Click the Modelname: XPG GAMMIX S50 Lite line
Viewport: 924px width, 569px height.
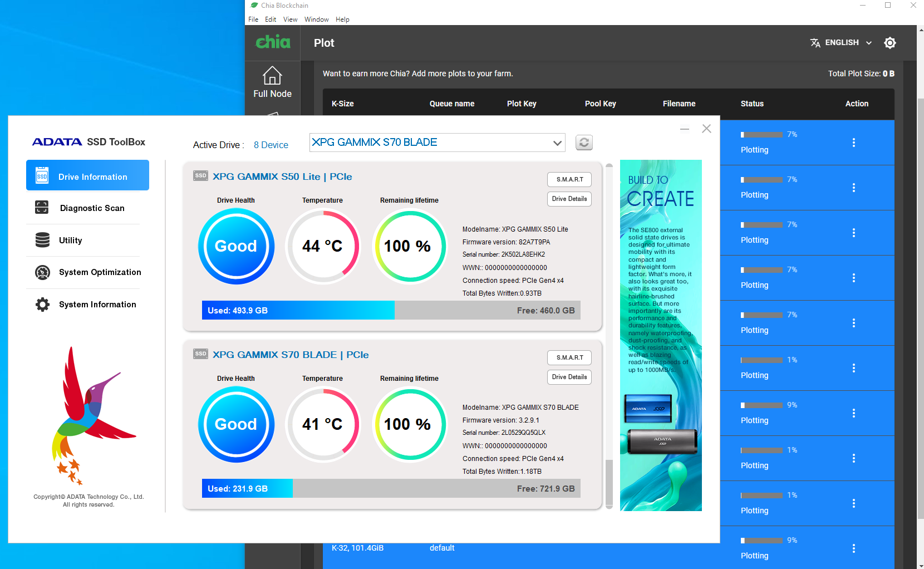coord(515,229)
